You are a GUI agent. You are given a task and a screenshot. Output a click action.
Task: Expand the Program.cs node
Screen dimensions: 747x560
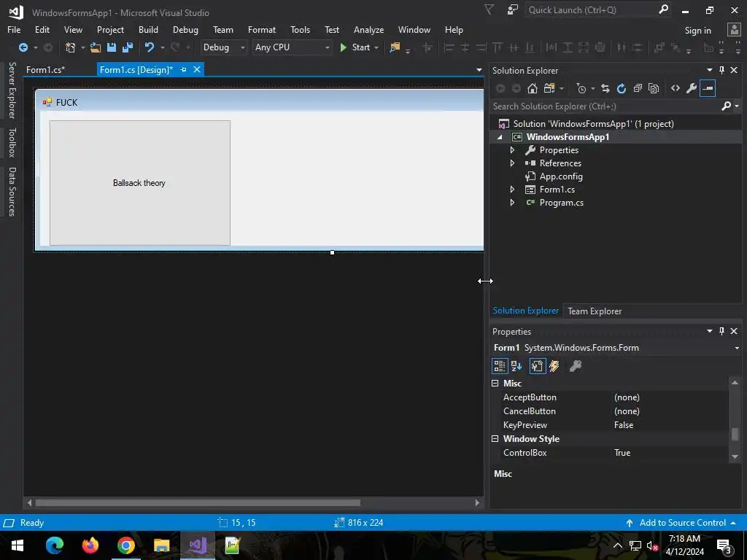[512, 203]
